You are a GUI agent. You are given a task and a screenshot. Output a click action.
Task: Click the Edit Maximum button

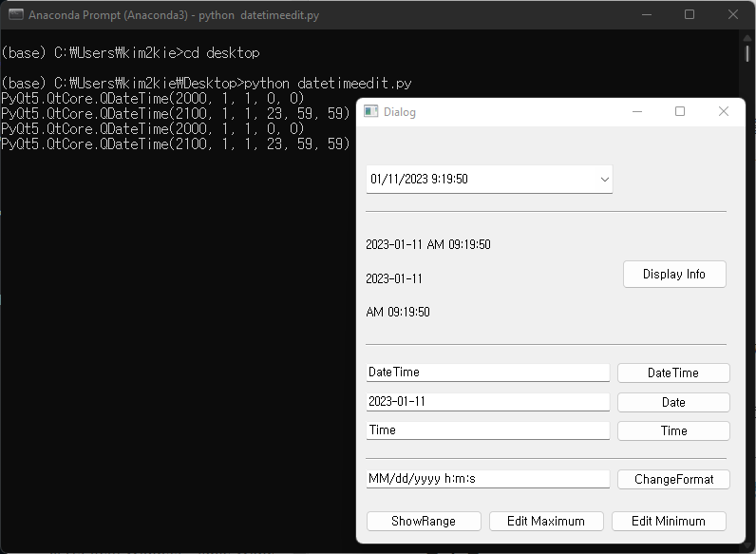[546, 521]
